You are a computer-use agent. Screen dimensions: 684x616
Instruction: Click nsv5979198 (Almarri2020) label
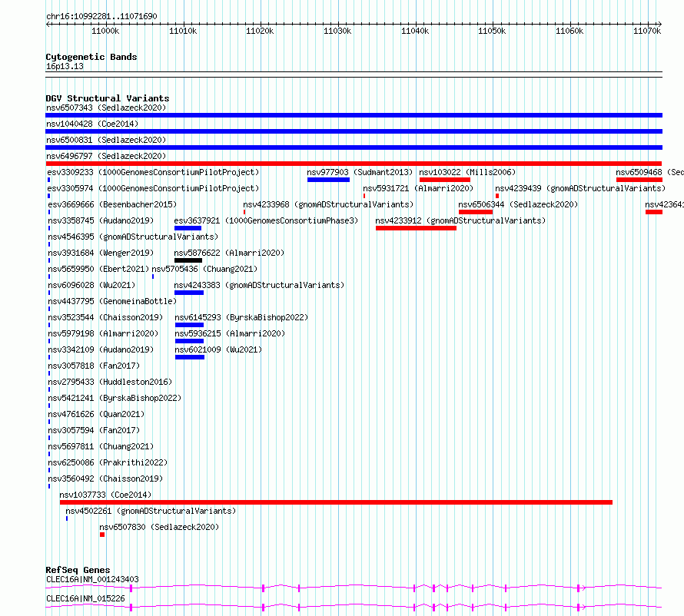pos(103,333)
